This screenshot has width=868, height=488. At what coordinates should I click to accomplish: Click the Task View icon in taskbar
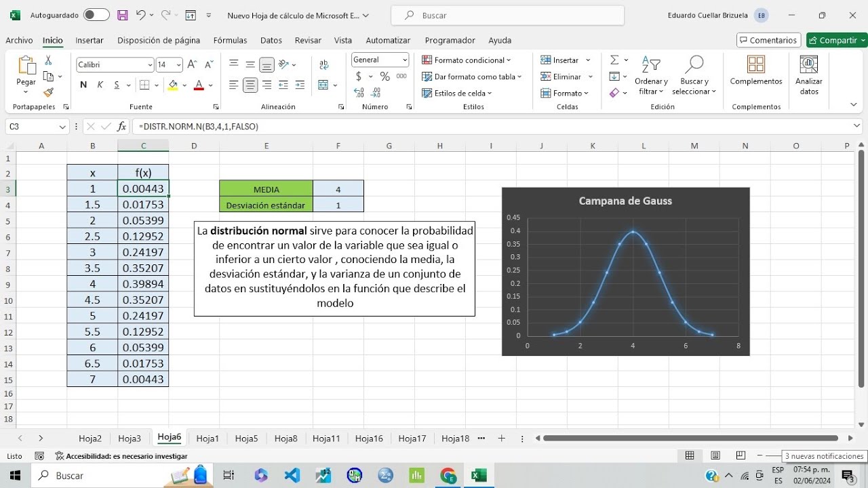point(229,475)
